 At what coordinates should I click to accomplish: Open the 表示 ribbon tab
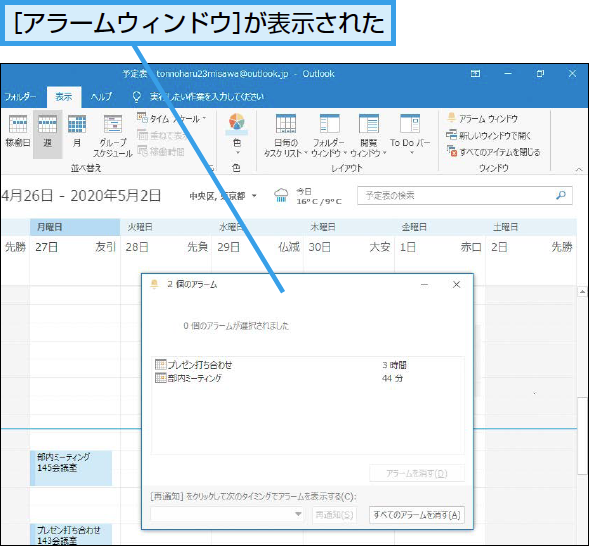(x=64, y=97)
